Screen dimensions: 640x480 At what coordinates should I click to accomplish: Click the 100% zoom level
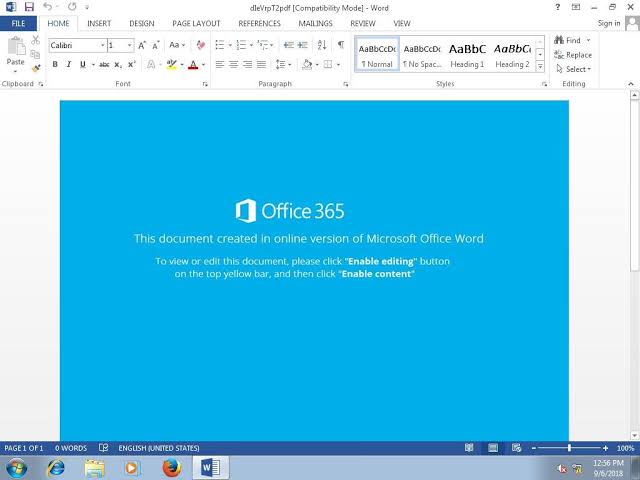click(625, 448)
